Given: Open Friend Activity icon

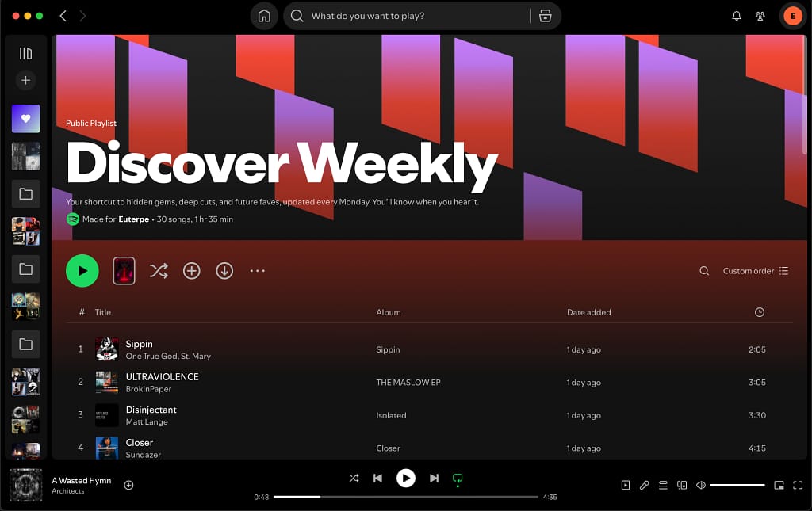Looking at the screenshot, I should click(760, 16).
